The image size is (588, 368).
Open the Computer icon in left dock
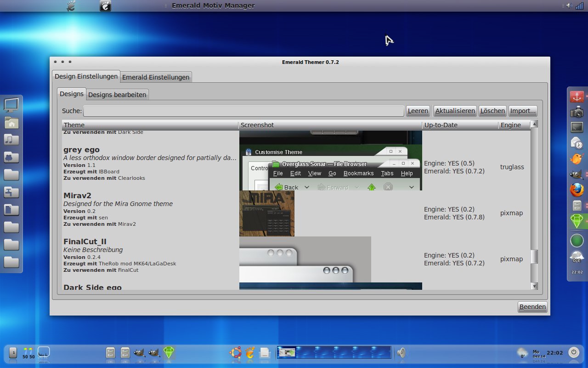[x=11, y=105]
